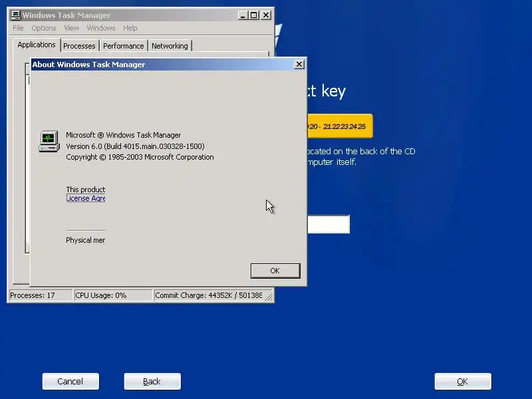Viewport: 532px width, 399px height.
Task: Click the 'Version 6.0 (Build 4015...)' text
Action: [x=135, y=146]
